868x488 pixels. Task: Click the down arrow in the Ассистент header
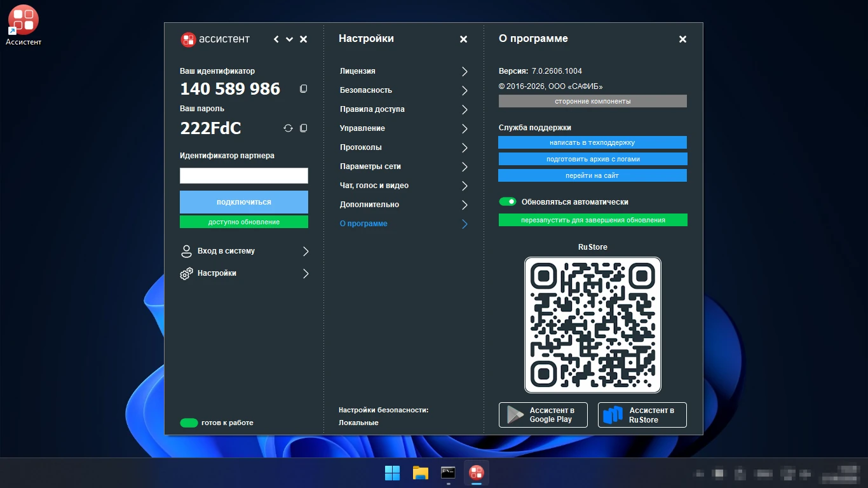coord(290,39)
